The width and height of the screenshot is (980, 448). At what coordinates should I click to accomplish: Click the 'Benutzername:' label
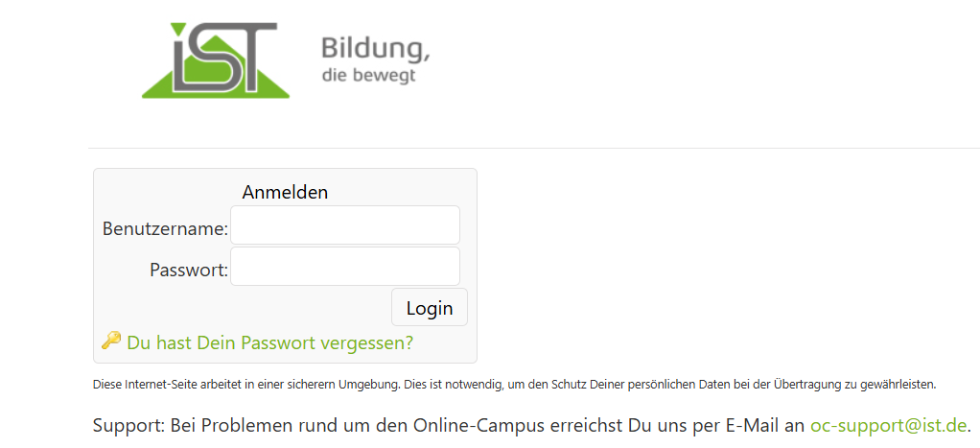pyautogui.click(x=165, y=229)
